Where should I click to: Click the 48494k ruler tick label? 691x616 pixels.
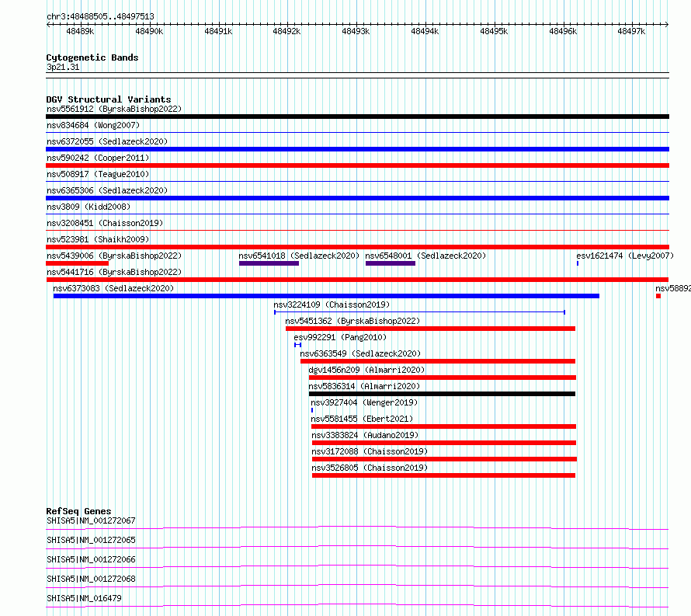425,31
